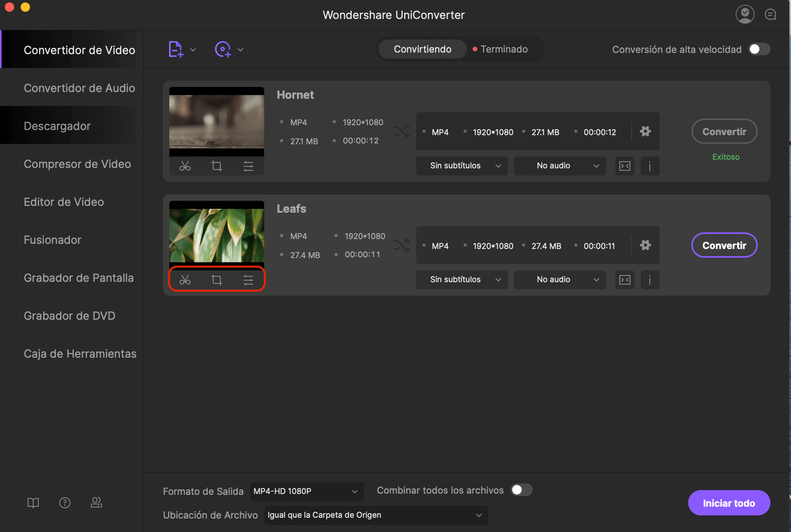This screenshot has height=532, width=791.
Task: Open Compresor de Video in sidebar
Action: (77, 164)
